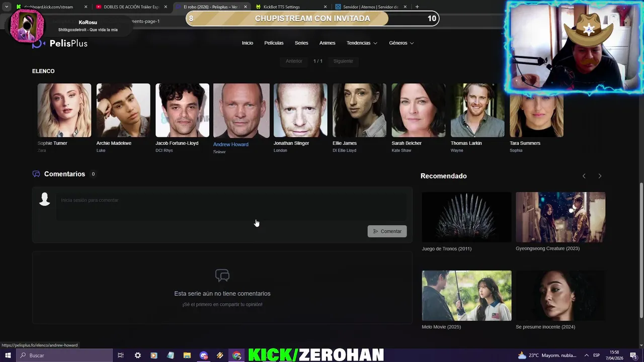Click Sophie Turner's photo

(64, 110)
